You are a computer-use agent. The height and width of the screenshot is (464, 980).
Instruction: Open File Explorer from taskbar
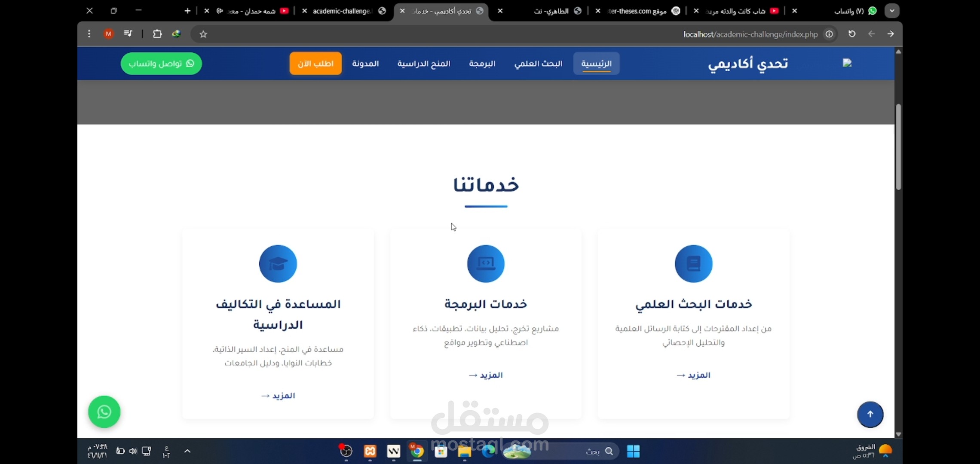(464, 451)
